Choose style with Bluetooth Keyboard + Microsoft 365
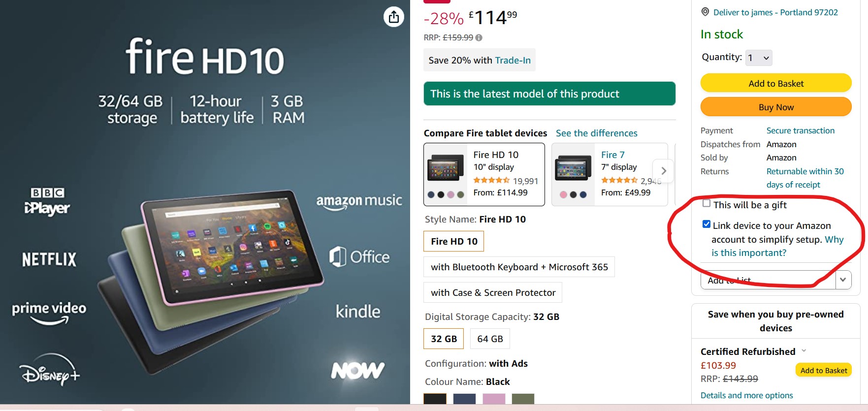 [519, 267]
